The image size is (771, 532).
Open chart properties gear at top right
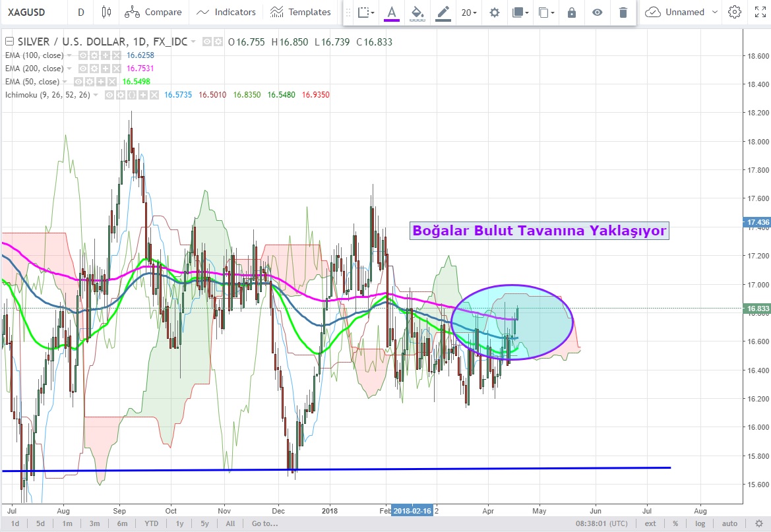click(734, 12)
